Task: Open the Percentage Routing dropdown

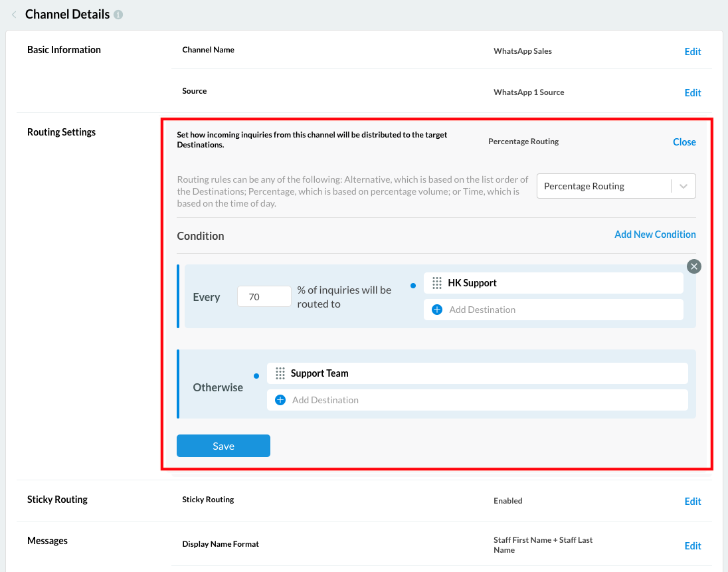Action: [x=616, y=186]
